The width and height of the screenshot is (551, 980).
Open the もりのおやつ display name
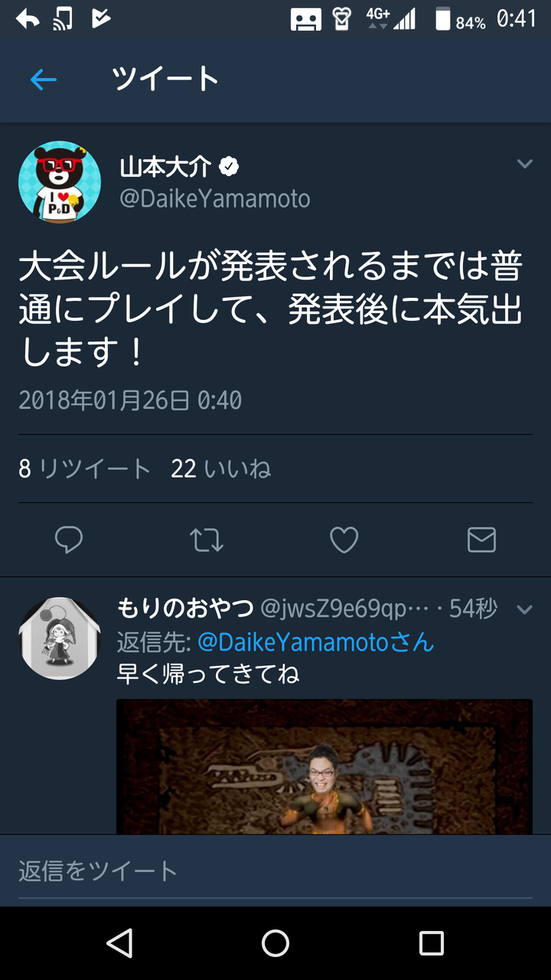pos(185,609)
